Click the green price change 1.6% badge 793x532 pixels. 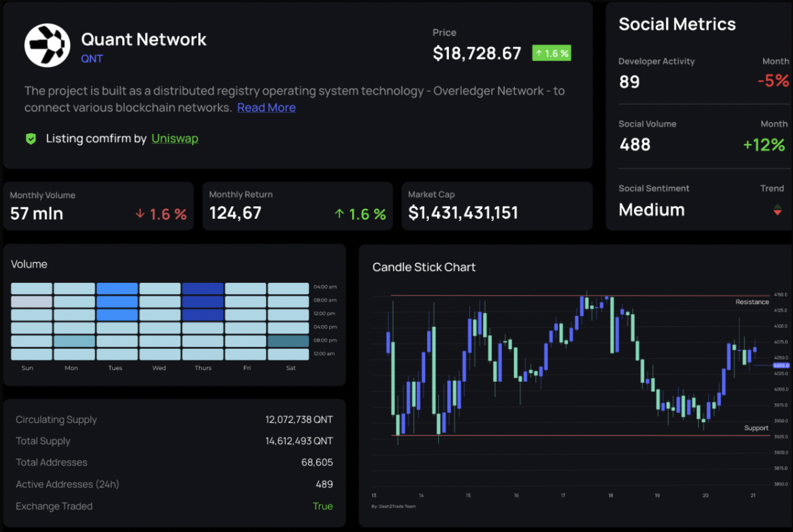coord(551,54)
